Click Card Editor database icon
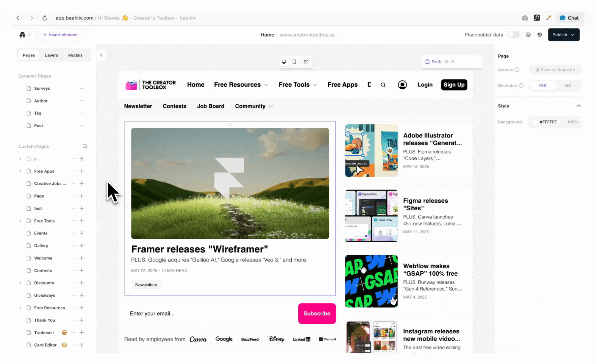 point(64,345)
